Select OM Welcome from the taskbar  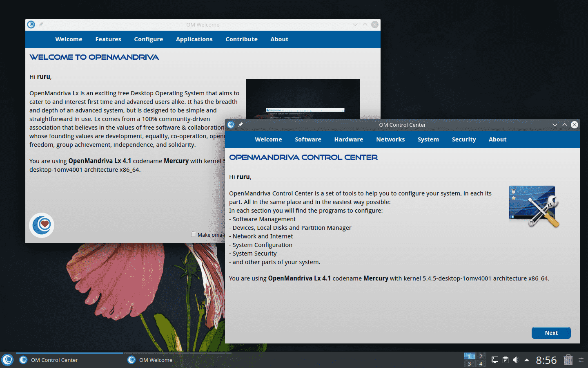[155, 360]
